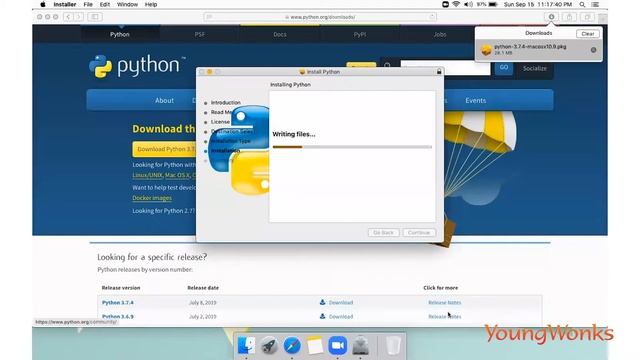Image resolution: width=640 pixels, height=360 pixels.
Task: Click the Continue button in installer
Action: pos(419,233)
